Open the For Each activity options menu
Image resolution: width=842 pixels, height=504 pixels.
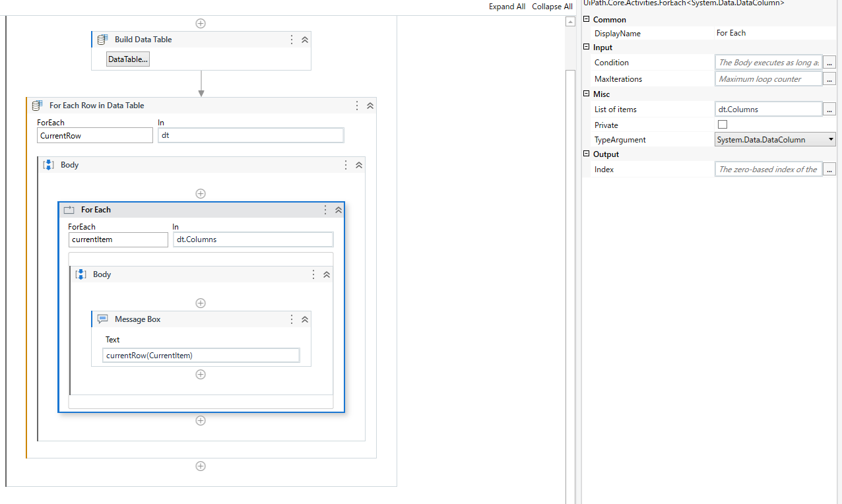[325, 210]
